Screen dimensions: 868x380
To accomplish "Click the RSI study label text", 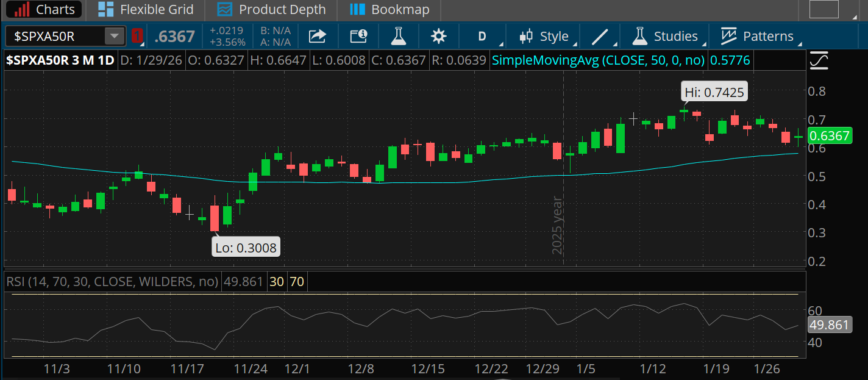I will tap(112, 282).
